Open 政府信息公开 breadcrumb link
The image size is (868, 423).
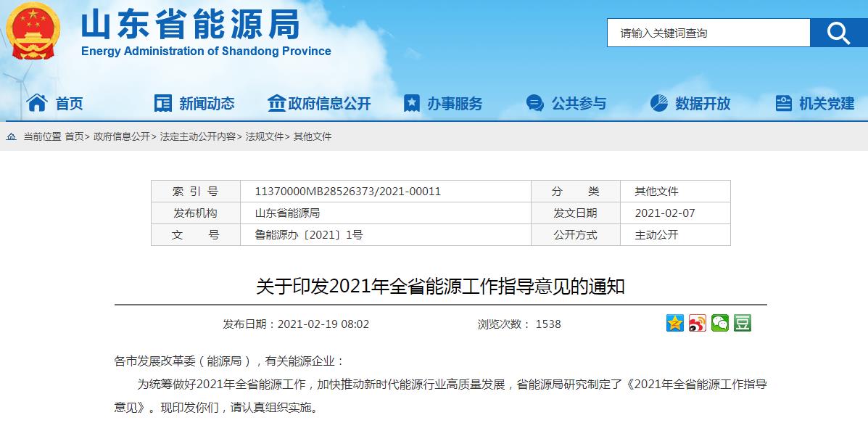[x=121, y=136]
